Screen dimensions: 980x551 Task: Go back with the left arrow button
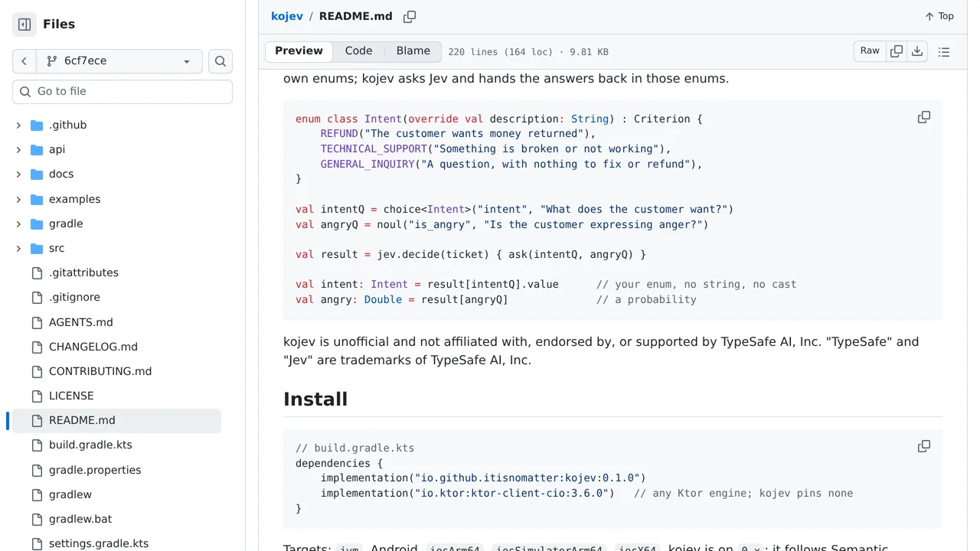[24, 61]
